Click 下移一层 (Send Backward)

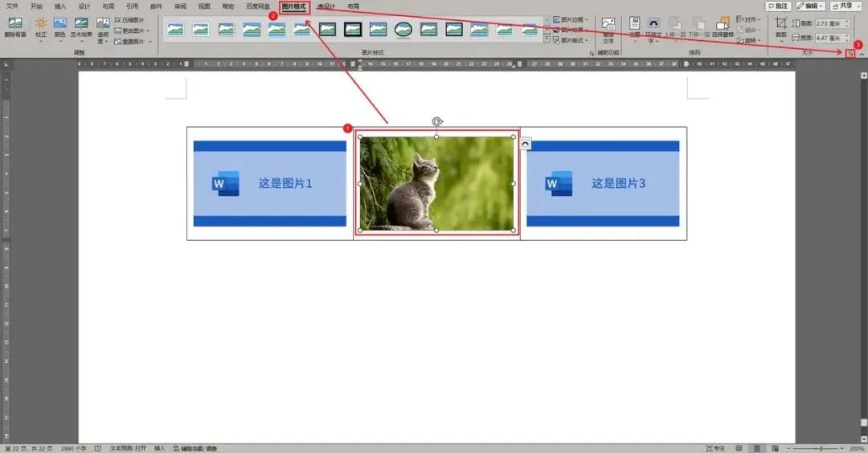[x=698, y=27]
